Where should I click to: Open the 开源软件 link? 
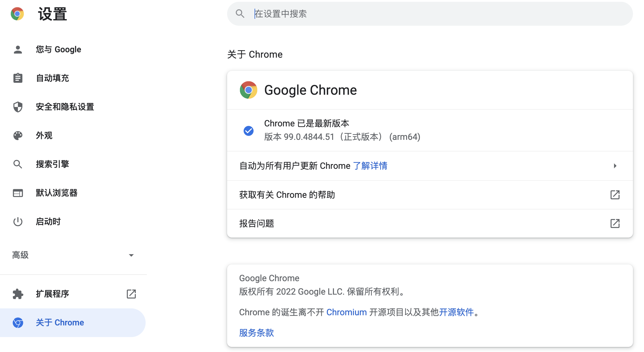[x=456, y=312]
